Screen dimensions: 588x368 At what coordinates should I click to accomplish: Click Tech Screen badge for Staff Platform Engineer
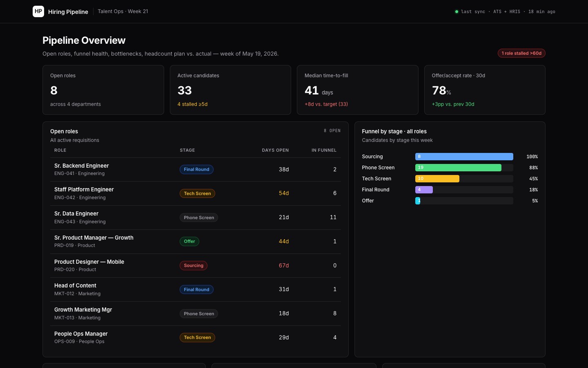[197, 193]
